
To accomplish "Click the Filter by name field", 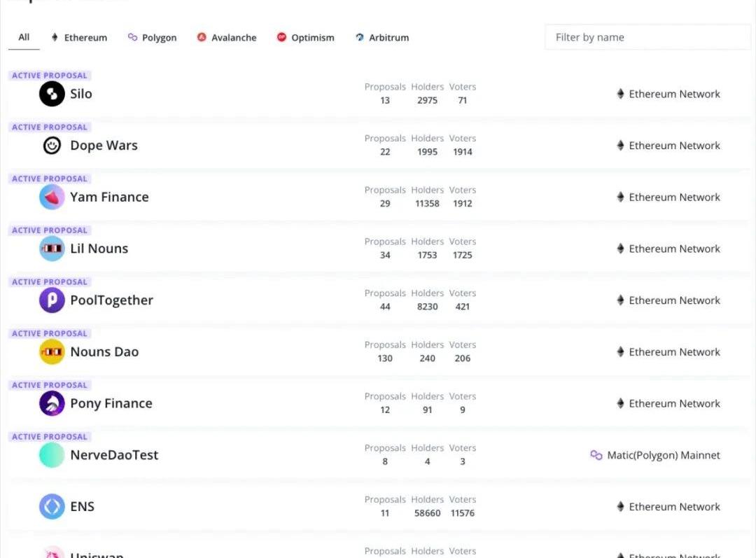I will click(647, 38).
